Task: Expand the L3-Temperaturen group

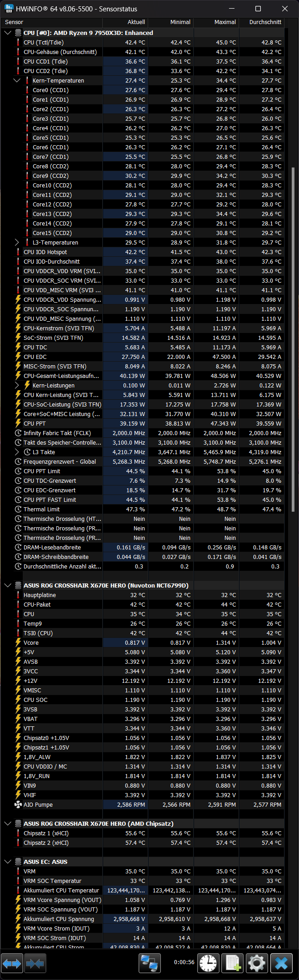Action: click(x=17, y=242)
